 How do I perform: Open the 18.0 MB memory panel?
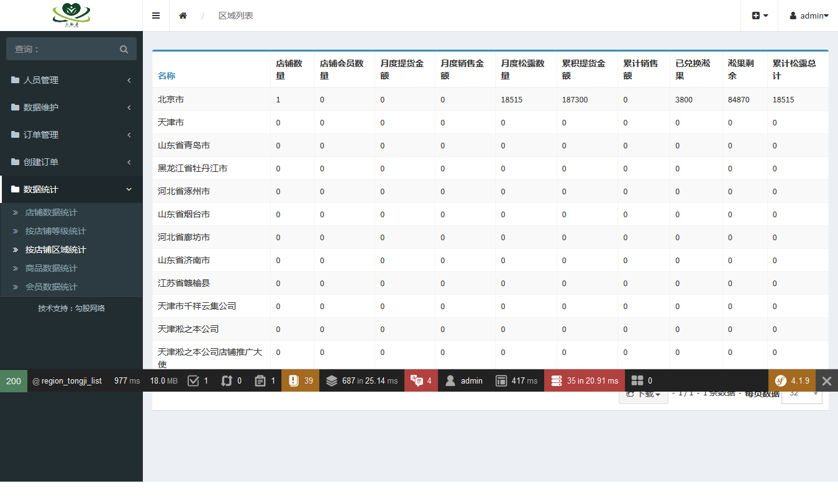pyautogui.click(x=164, y=380)
